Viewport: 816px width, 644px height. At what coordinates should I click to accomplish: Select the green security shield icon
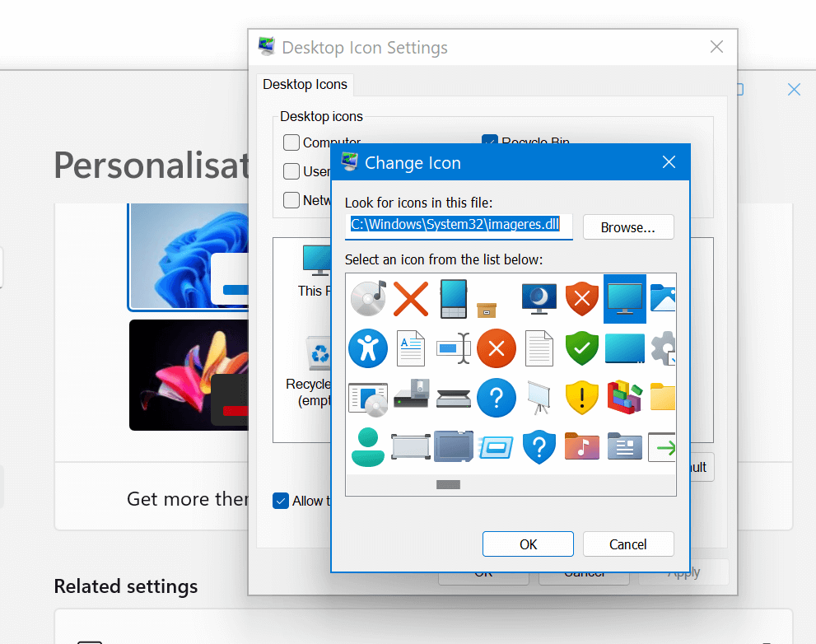click(582, 348)
